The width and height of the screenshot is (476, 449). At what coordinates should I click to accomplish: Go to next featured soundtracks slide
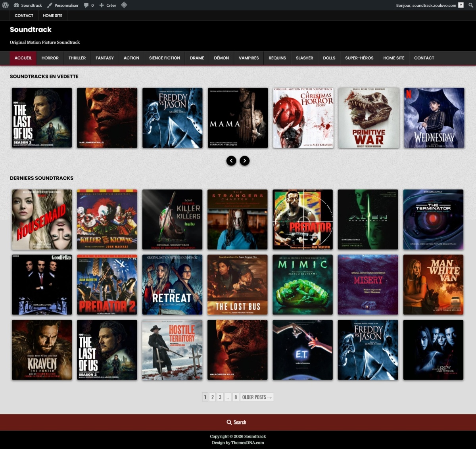coord(245,161)
